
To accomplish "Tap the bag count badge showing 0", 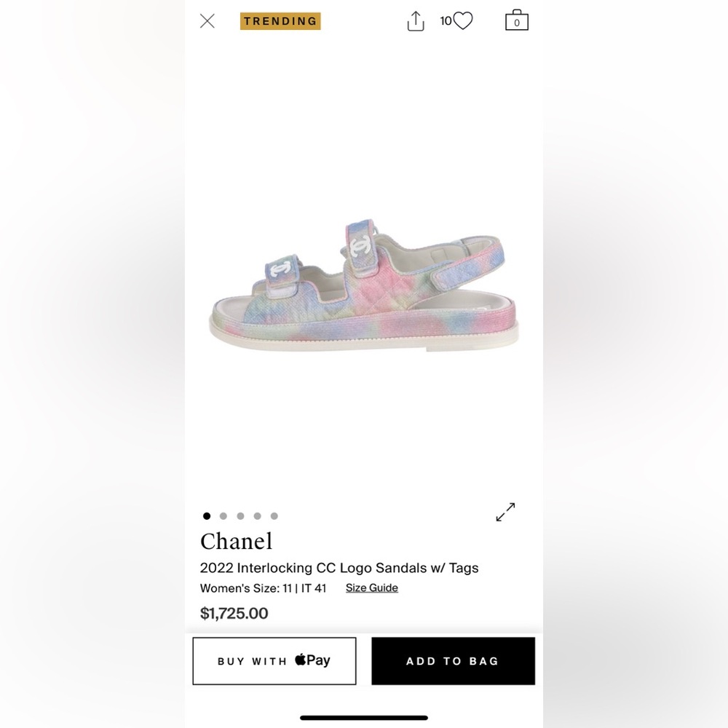I will 516,23.
